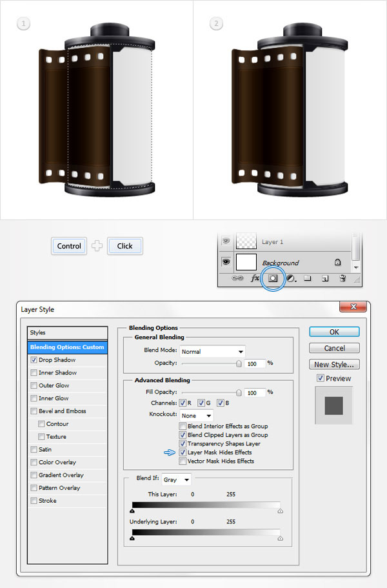
Task: Select the Background layer name
Action: [280, 263]
